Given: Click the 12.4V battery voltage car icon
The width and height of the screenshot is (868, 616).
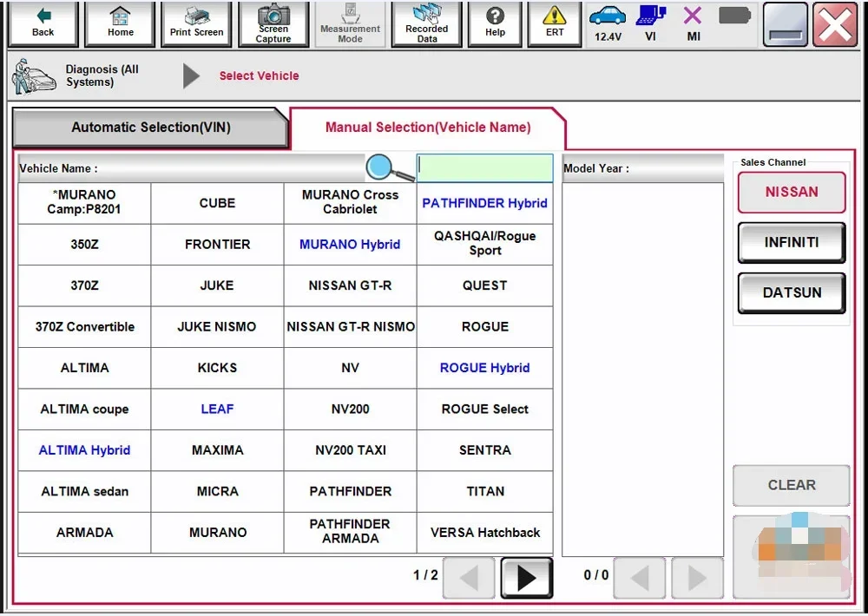Looking at the screenshot, I should 608,23.
